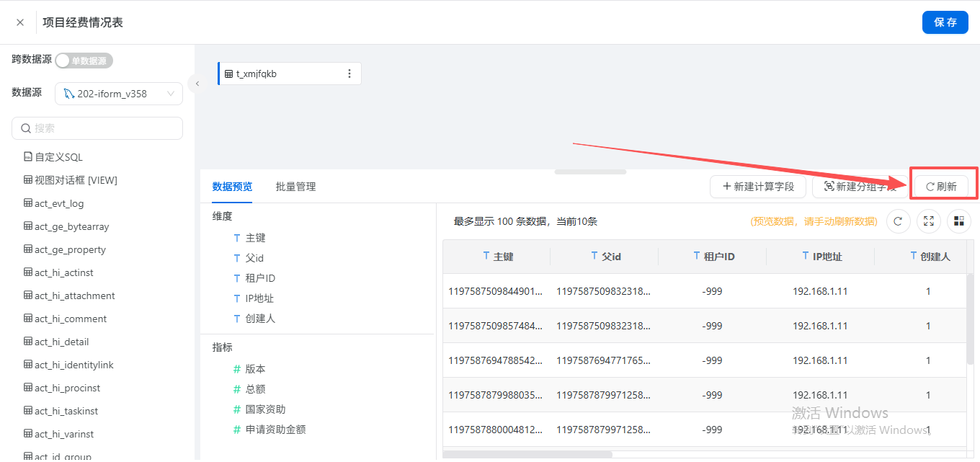Select measure field 申请资助金额
This screenshot has width=980, height=462.
point(269,430)
